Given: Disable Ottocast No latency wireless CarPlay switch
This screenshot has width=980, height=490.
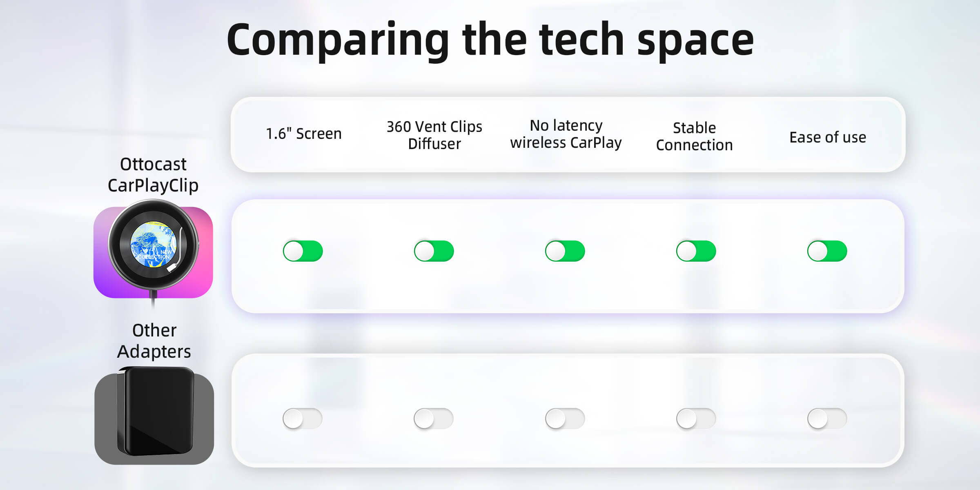Looking at the screenshot, I should click(565, 251).
